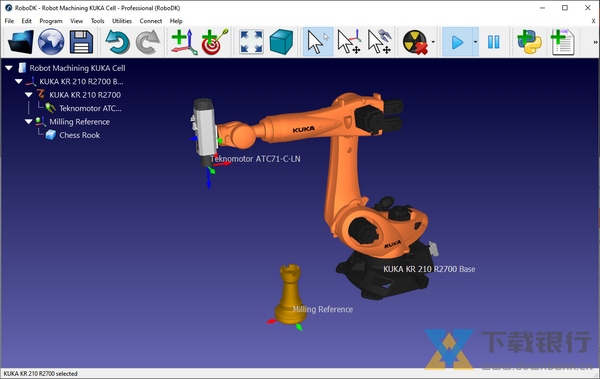Select Robot Machining KUKA Cell station item
This screenshot has height=379, width=600.
(77, 68)
